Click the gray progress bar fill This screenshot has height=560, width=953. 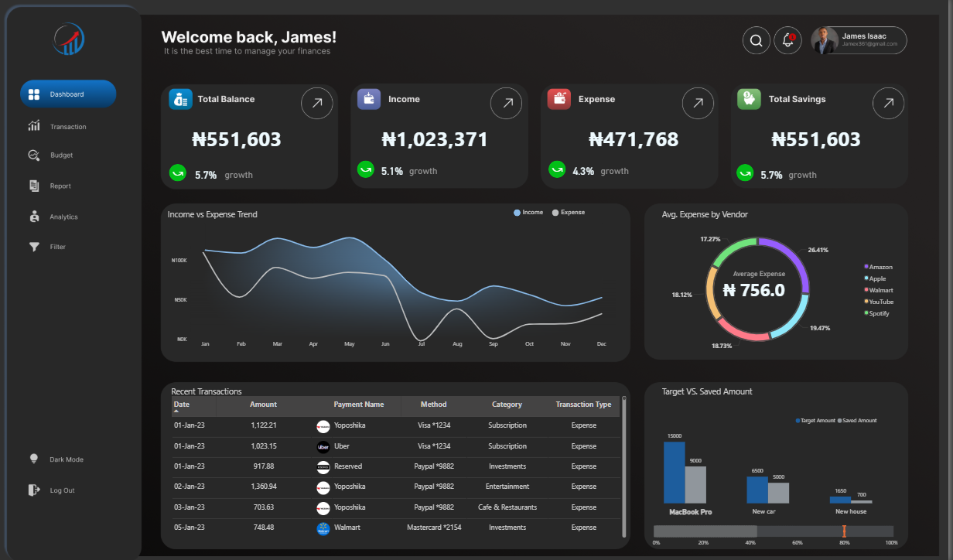tap(705, 531)
